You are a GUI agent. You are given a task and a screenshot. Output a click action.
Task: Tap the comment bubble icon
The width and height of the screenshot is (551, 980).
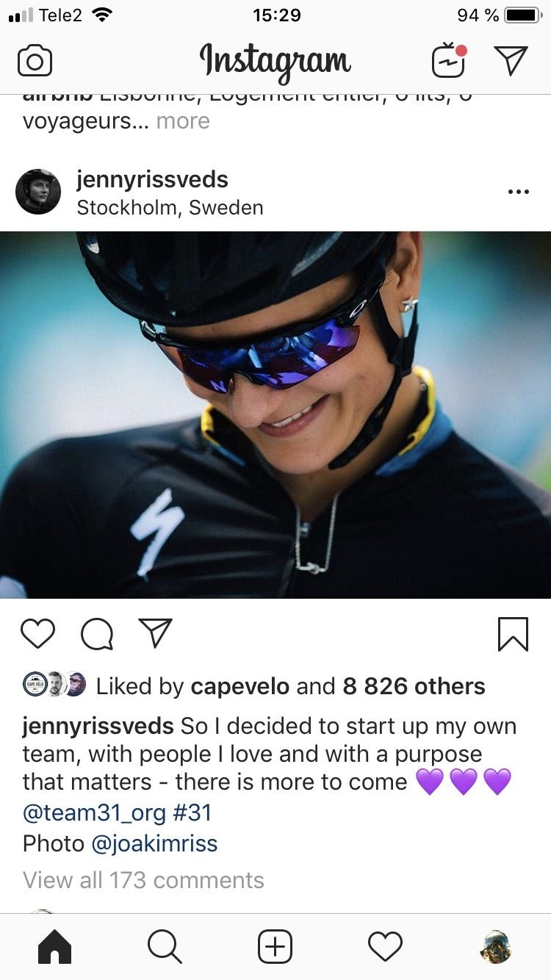(x=96, y=633)
